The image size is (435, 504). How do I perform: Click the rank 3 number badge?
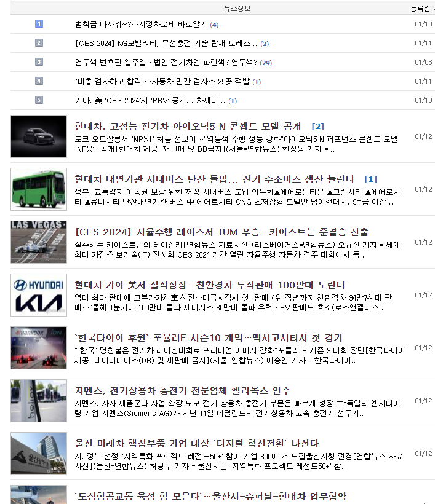(x=39, y=61)
